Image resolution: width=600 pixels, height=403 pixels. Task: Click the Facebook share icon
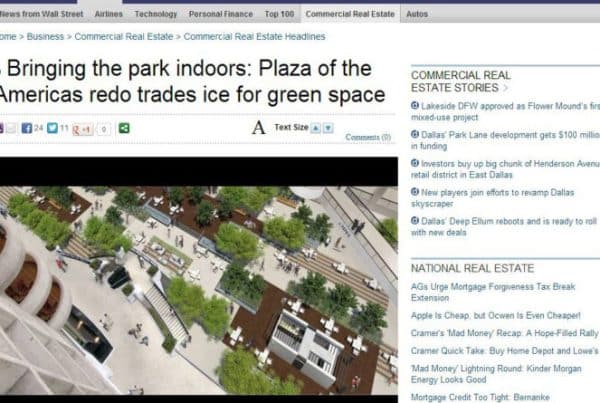(x=26, y=128)
